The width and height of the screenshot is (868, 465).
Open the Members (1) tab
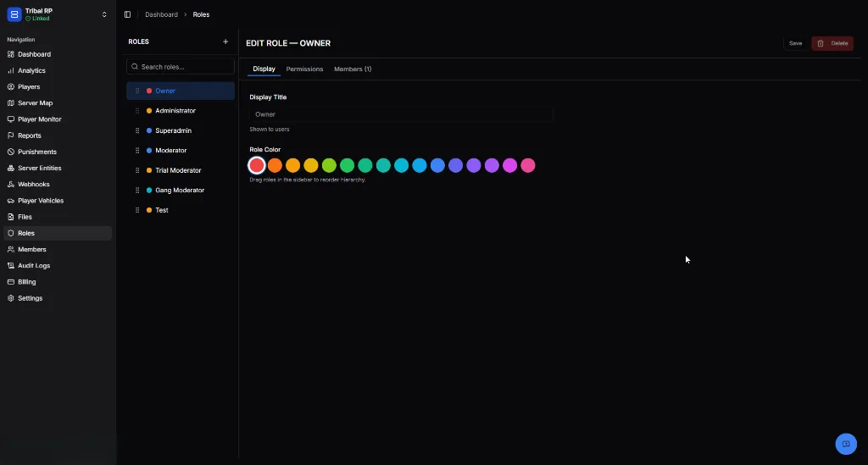tap(353, 69)
